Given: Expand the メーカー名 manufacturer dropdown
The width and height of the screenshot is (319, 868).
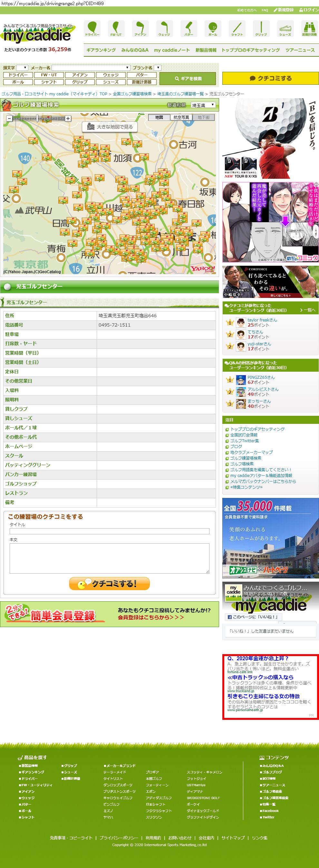Looking at the screenshot, I should [91, 68].
